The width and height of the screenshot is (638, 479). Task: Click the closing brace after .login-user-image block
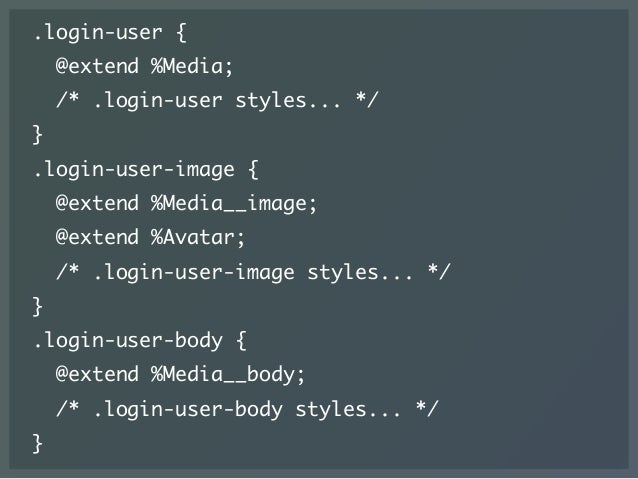[37, 306]
